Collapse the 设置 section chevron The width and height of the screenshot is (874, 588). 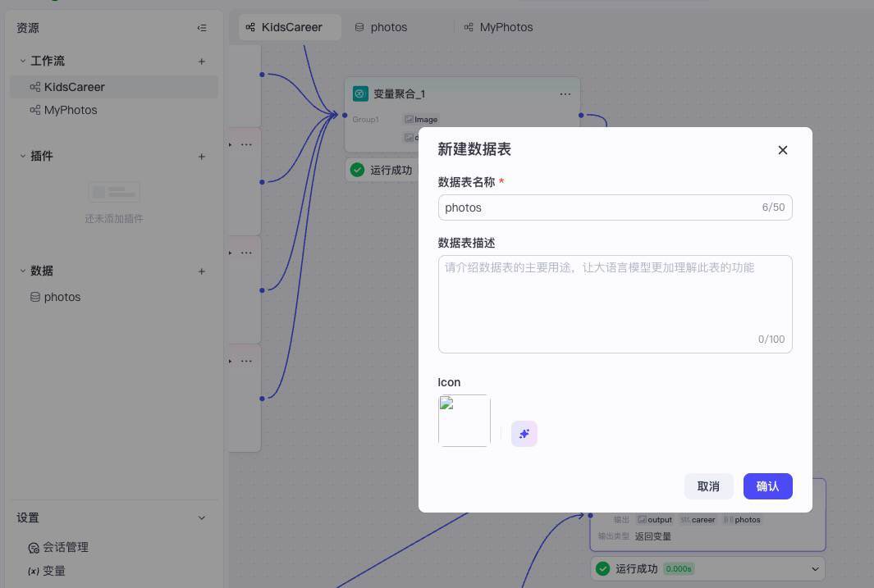tap(201, 517)
